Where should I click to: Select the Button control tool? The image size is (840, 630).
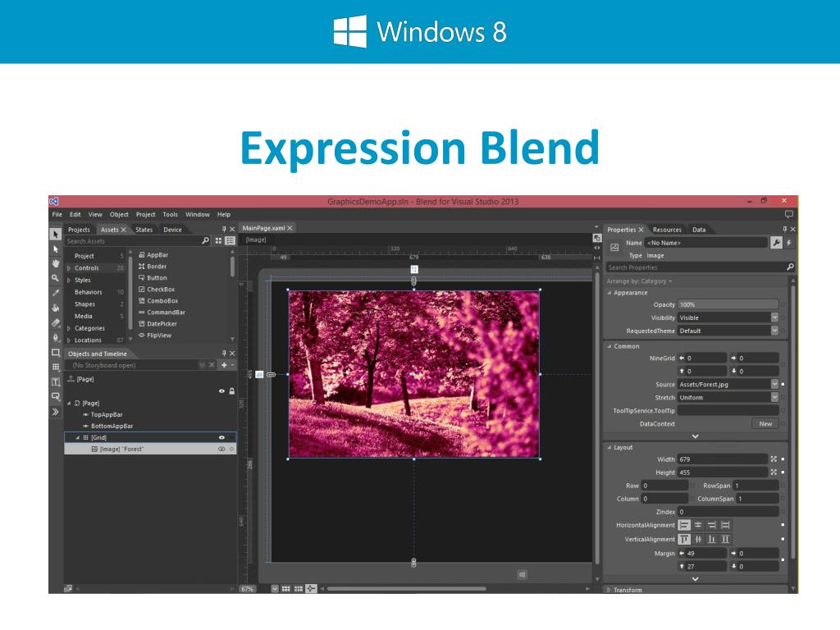[x=56, y=396]
